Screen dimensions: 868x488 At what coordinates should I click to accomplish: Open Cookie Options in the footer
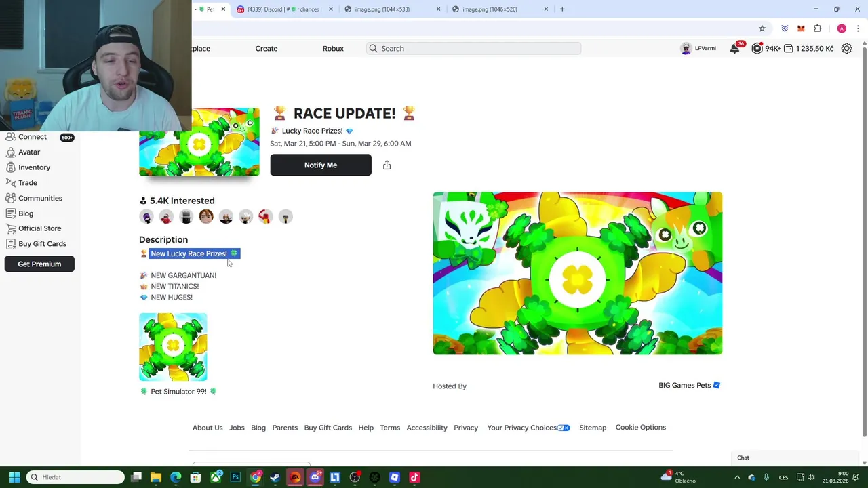click(x=641, y=428)
